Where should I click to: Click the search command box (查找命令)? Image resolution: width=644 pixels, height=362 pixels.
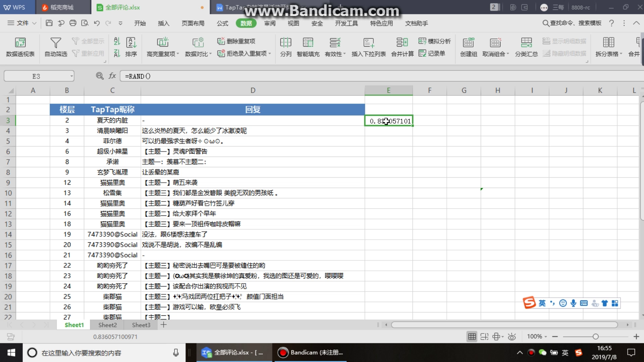coord(572,23)
